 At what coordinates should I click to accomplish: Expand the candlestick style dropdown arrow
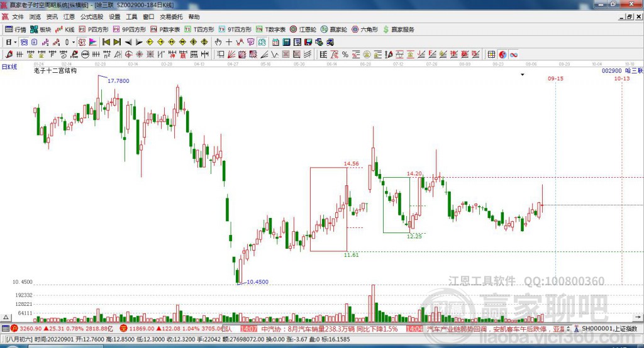pyautogui.click(x=73, y=42)
